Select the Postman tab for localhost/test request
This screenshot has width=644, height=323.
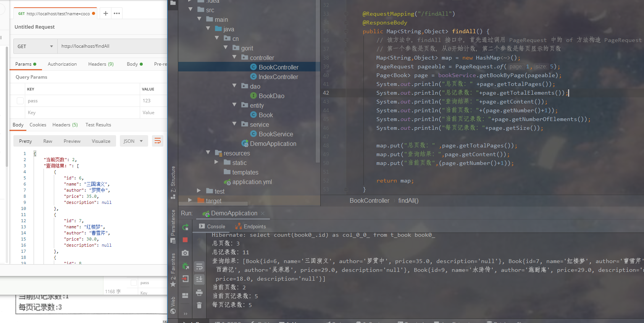(x=56, y=13)
